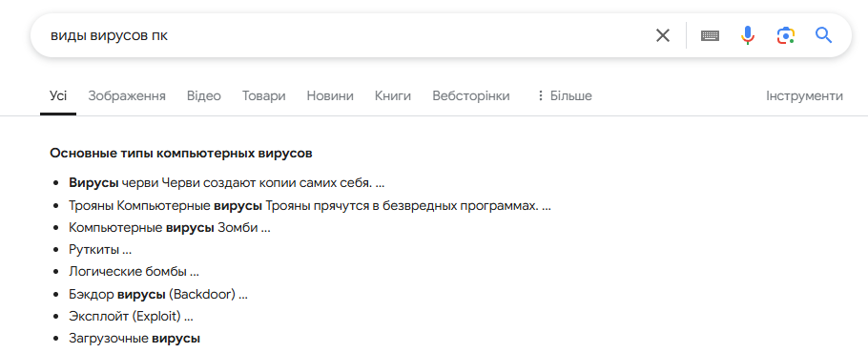The image size is (868, 353).
Task: Click the 'Логические бомбы' list item
Action: (x=134, y=272)
